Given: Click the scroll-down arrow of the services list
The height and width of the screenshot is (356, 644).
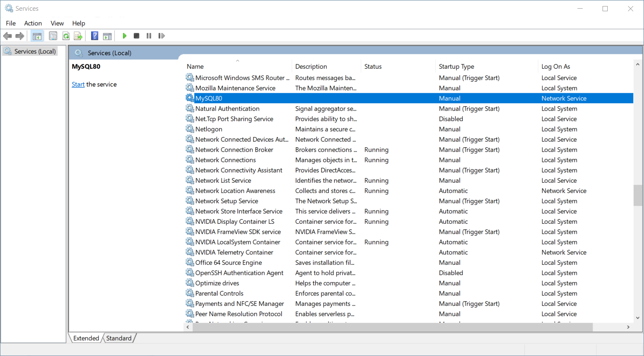Looking at the screenshot, I should (638, 318).
